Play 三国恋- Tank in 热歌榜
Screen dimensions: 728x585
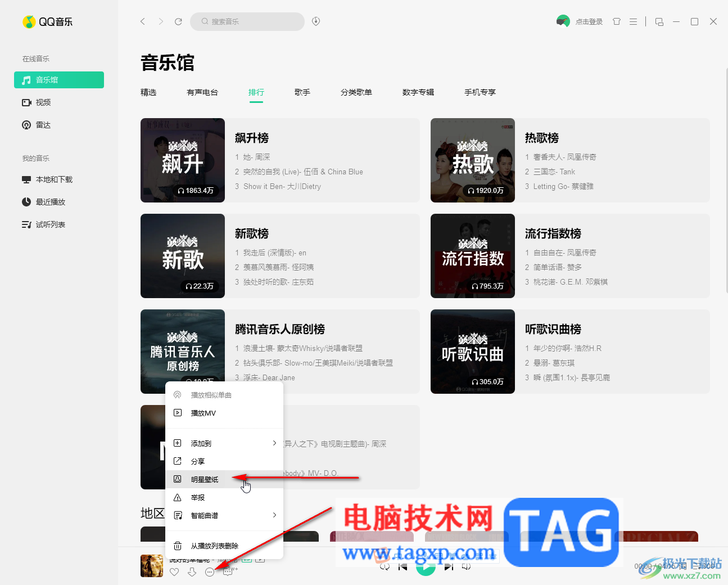(x=554, y=172)
